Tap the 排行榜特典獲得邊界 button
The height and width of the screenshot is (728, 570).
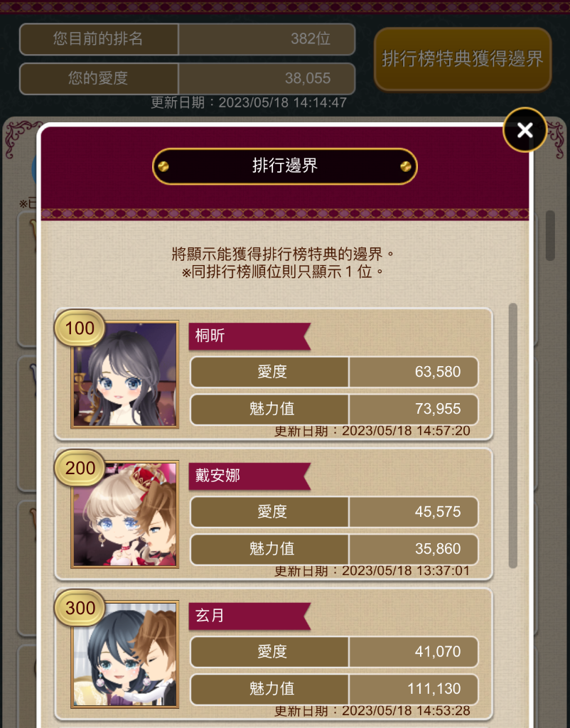(462, 59)
